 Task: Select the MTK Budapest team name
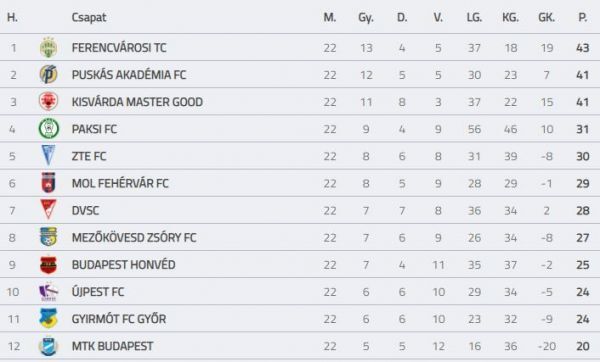(112, 346)
